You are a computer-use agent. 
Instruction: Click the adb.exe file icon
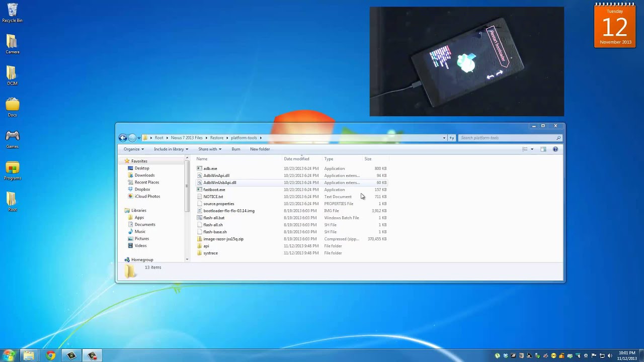199,168
